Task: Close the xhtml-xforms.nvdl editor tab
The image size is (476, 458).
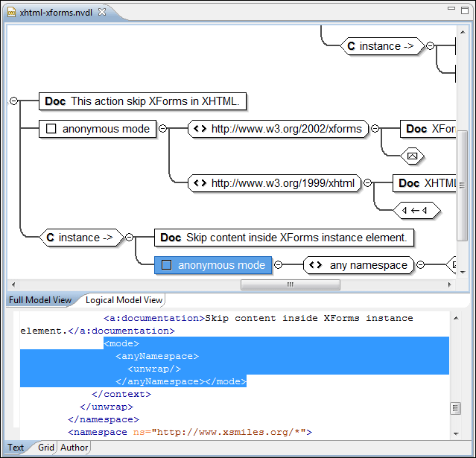Action: pos(102,12)
